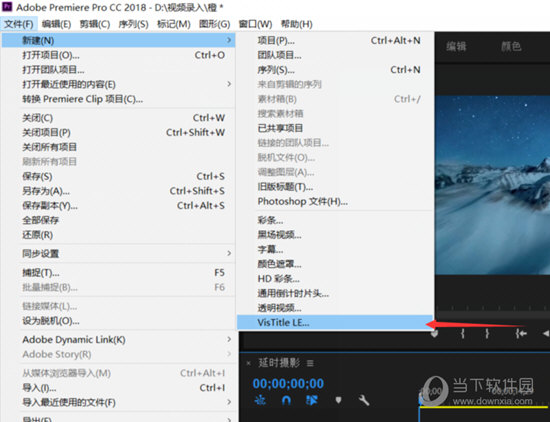Open timeline display settings wrench
550x422 pixels.
[364, 400]
